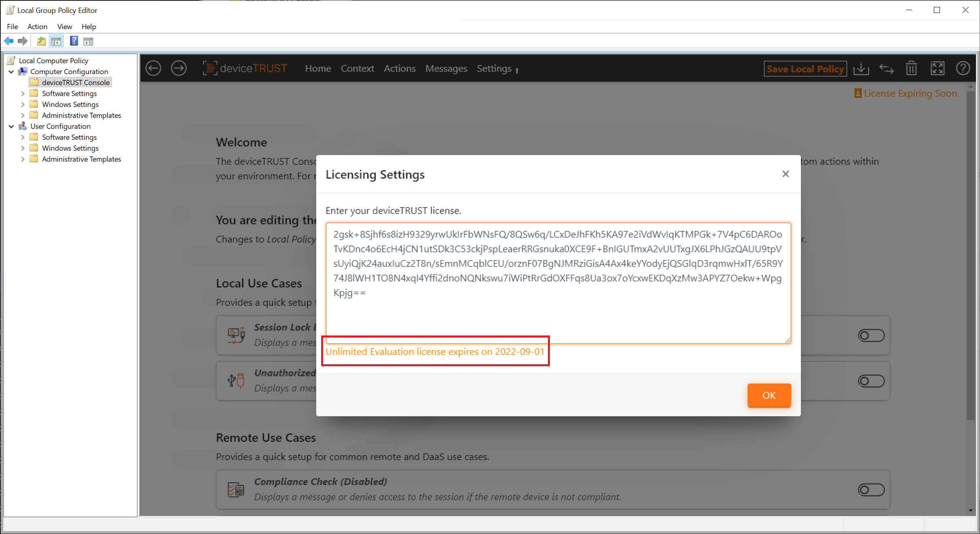Click the deviceTRUST Home tab
This screenshot has height=534, width=980.
(317, 68)
